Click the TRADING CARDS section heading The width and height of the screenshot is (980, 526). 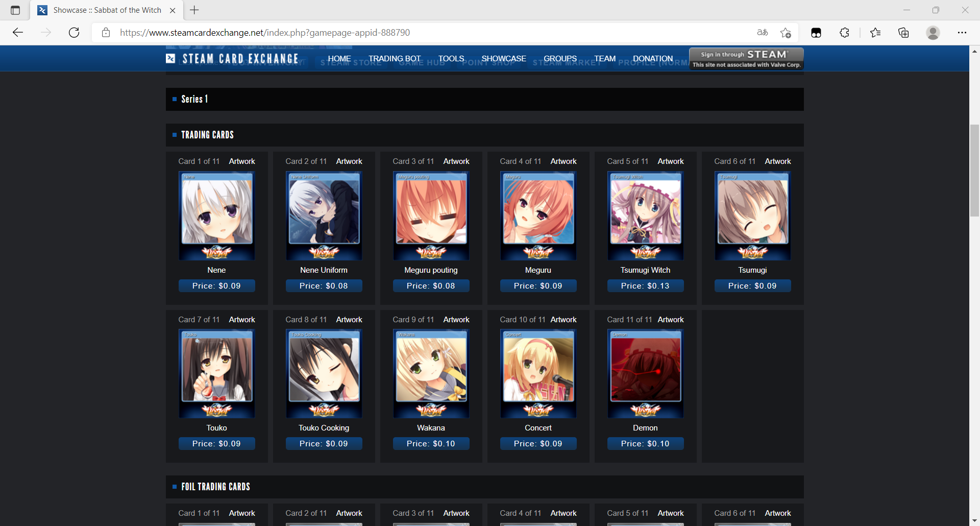[207, 135]
